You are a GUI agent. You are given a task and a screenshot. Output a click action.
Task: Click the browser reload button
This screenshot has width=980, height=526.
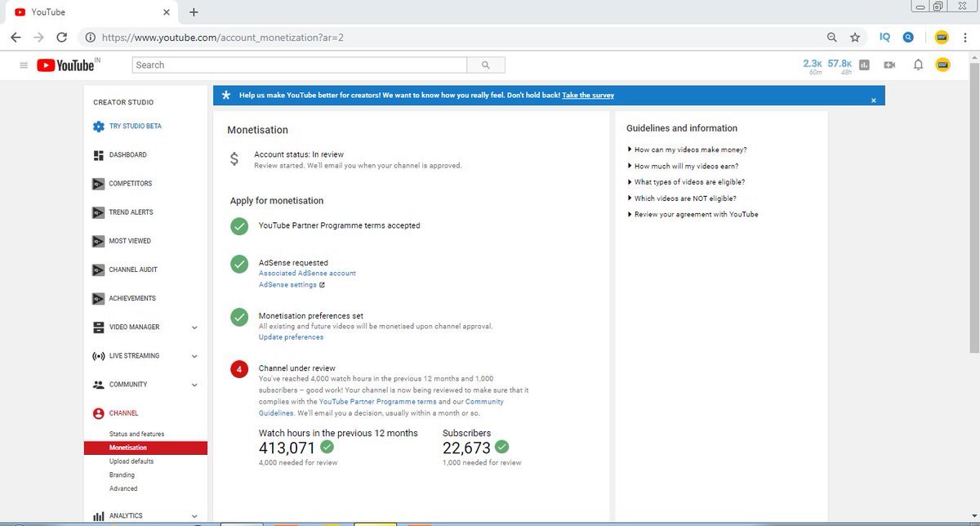click(x=61, y=37)
